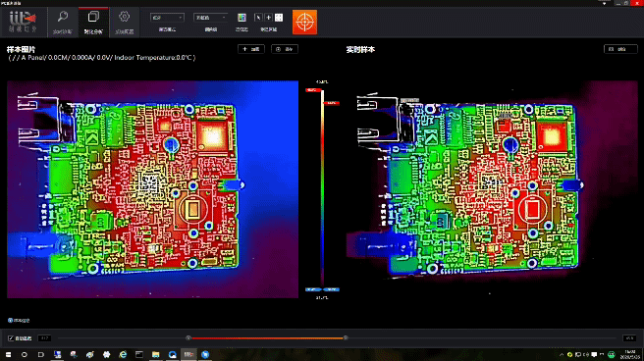644x361 pixels.
Task: Click the red upper marker on color scale right side
Action: (x=332, y=103)
